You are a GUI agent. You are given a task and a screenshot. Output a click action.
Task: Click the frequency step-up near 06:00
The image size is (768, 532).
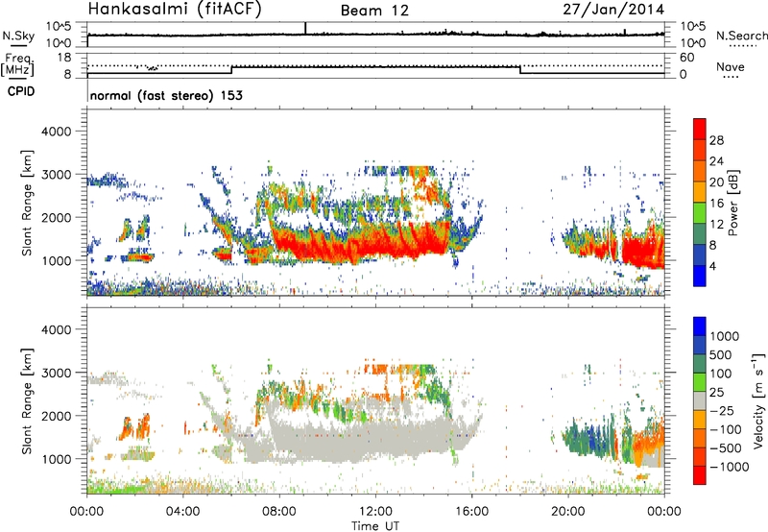pyautogui.click(x=231, y=70)
